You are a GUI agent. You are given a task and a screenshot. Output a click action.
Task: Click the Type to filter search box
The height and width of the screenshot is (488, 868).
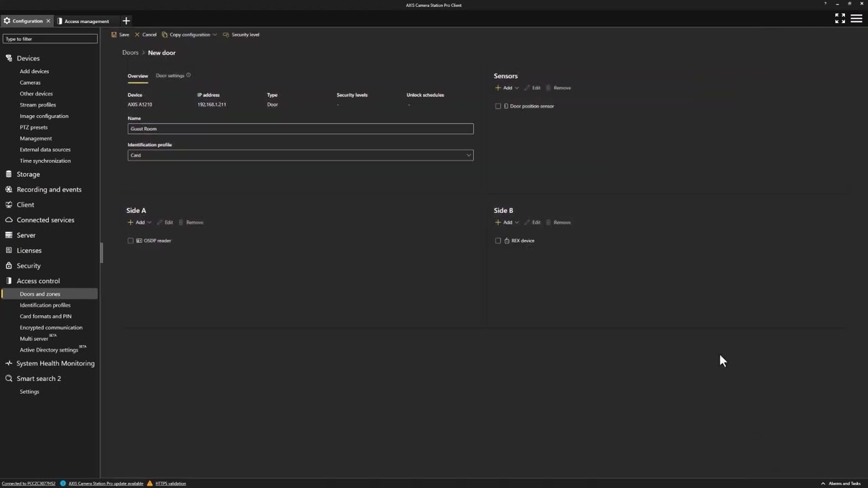click(x=50, y=39)
